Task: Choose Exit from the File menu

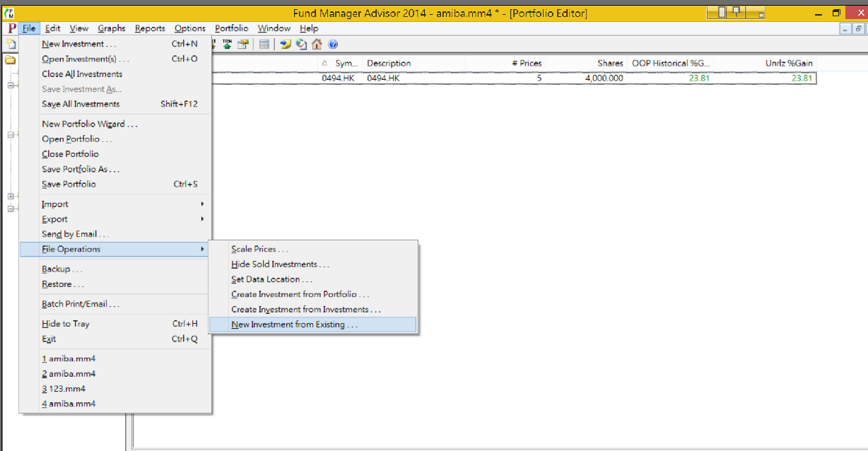Action: [115, 339]
